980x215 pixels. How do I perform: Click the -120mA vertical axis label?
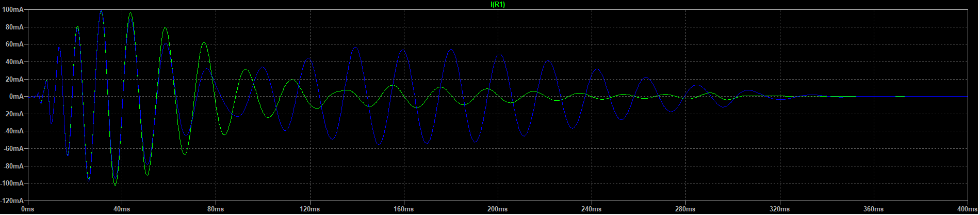12,201
